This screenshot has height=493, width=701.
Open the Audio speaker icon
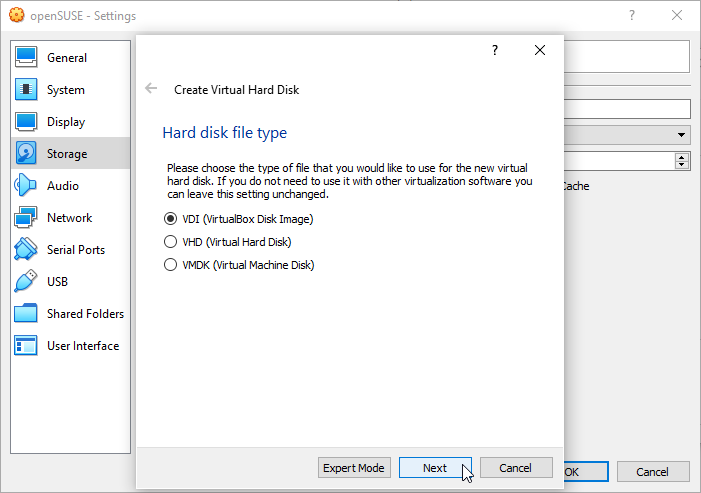[x=27, y=186]
